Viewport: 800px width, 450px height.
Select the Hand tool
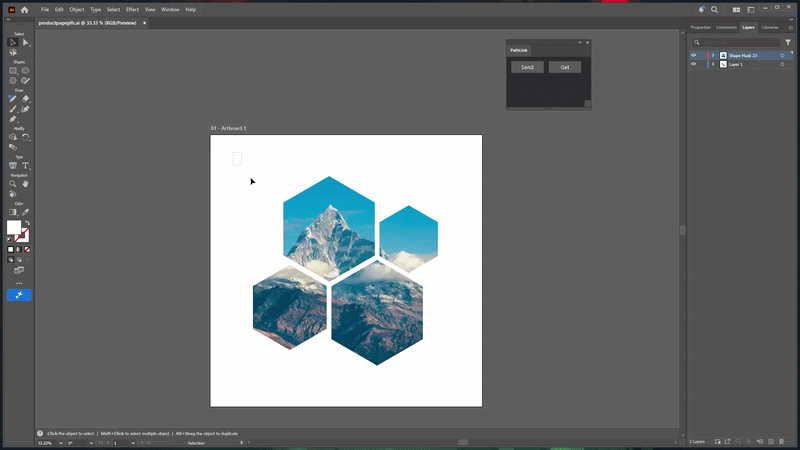pyautogui.click(x=26, y=184)
